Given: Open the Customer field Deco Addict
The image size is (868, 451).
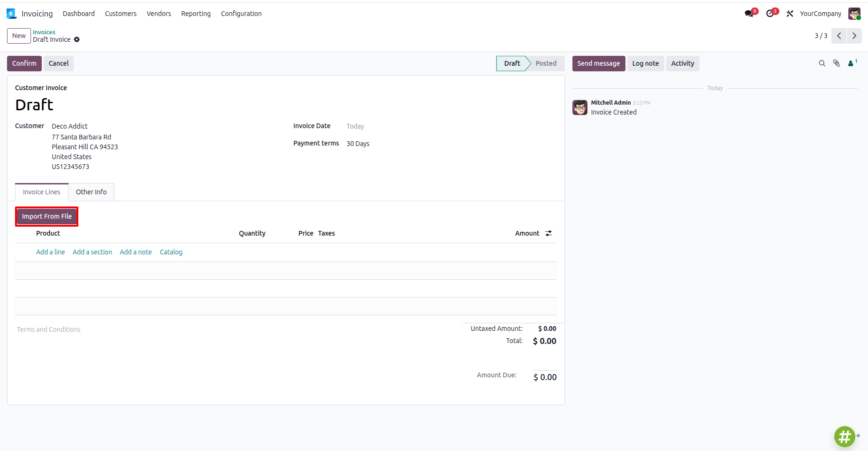Looking at the screenshot, I should pos(70,126).
